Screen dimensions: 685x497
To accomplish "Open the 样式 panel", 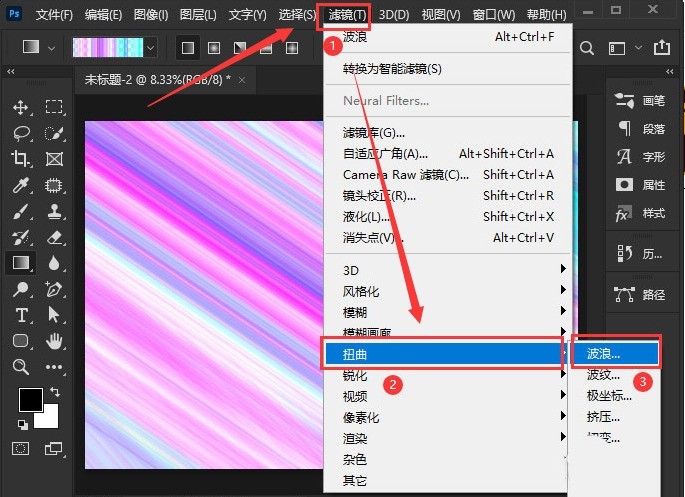I will pos(640,214).
